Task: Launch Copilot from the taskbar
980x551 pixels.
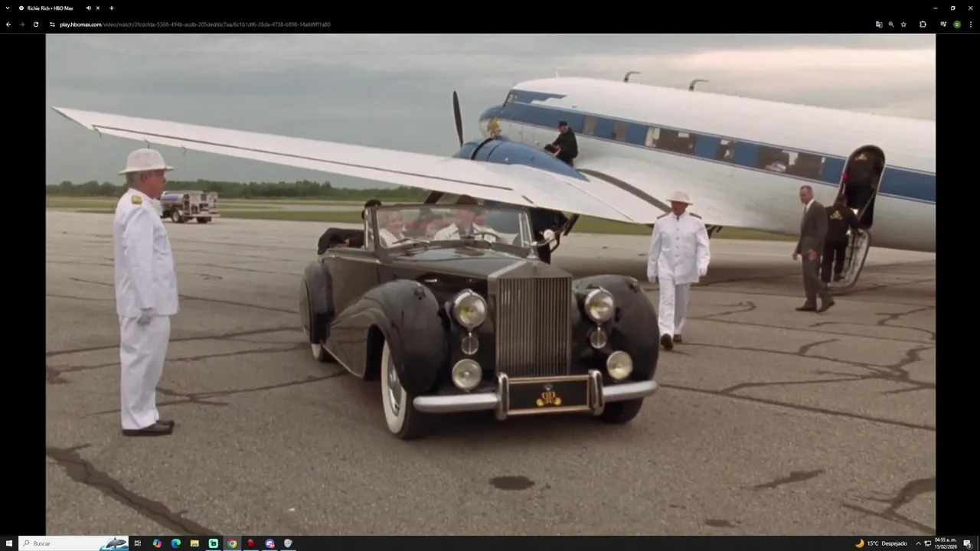Action: point(157,543)
